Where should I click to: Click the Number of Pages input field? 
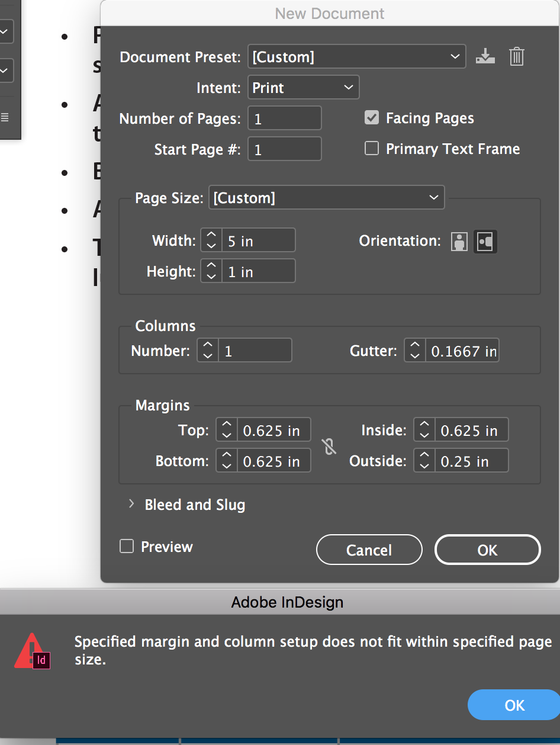click(x=284, y=118)
